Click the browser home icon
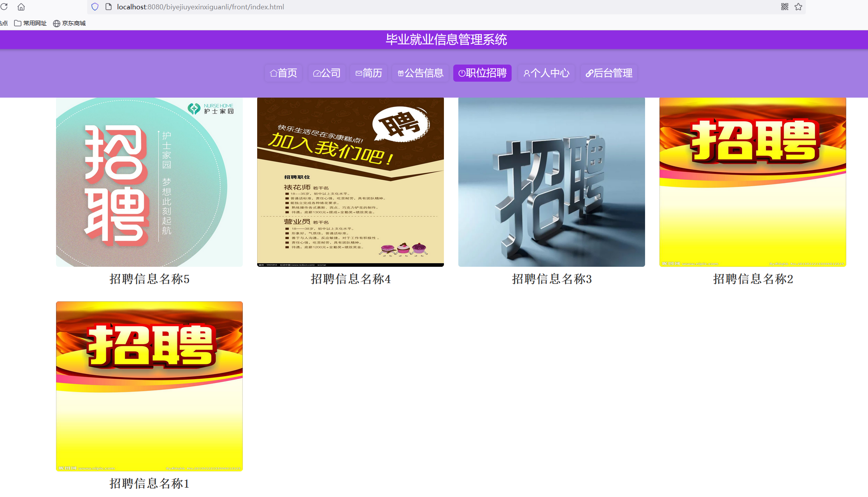The height and width of the screenshot is (497, 868). [21, 7]
